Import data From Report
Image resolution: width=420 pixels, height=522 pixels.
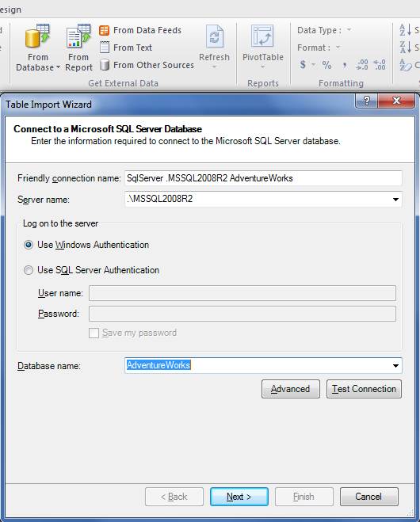tap(78, 48)
